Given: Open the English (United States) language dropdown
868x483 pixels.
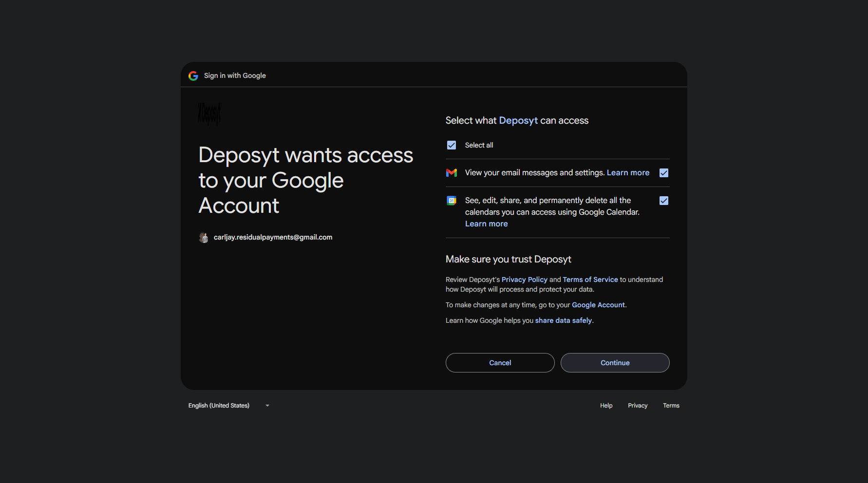Looking at the screenshot, I should (x=229, y=406).
